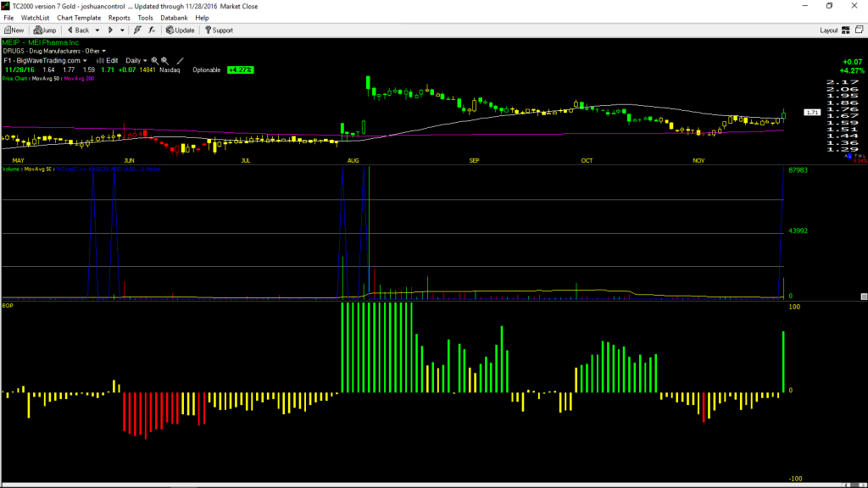Click the BOP indicator label

tap(7, 305)
